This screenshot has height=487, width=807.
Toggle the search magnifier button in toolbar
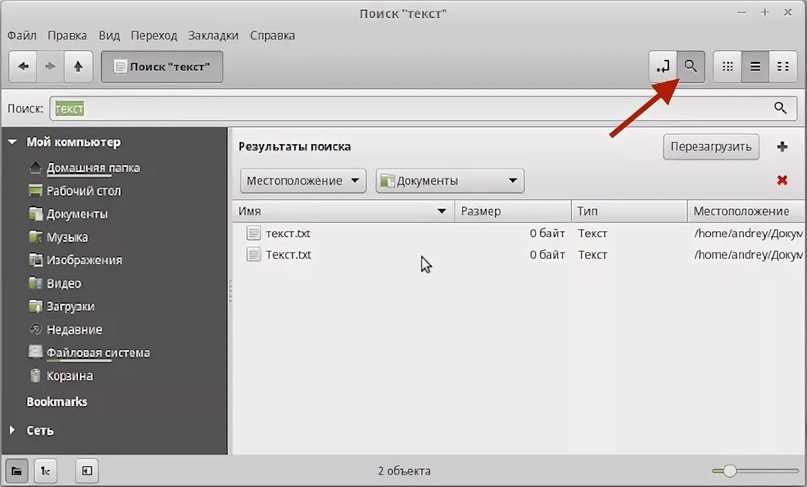click(x=690, y=67)
